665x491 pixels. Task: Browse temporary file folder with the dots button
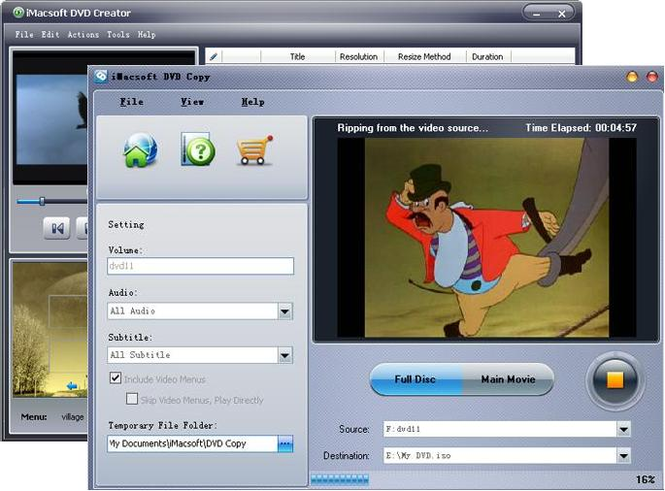pos(285,444)
